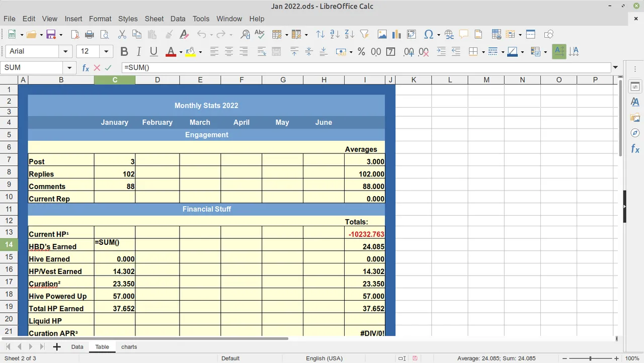The height and width of the screenshot is (363, 644).
Task: Open sidebar Navigator compass icon
Action: click(x=635, y=133)
